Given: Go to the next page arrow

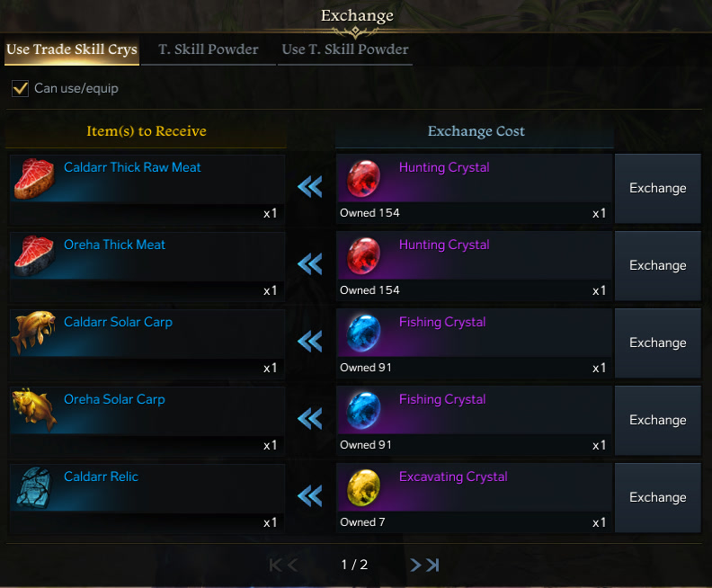Looking at the screenshot, I should (415, 565).
